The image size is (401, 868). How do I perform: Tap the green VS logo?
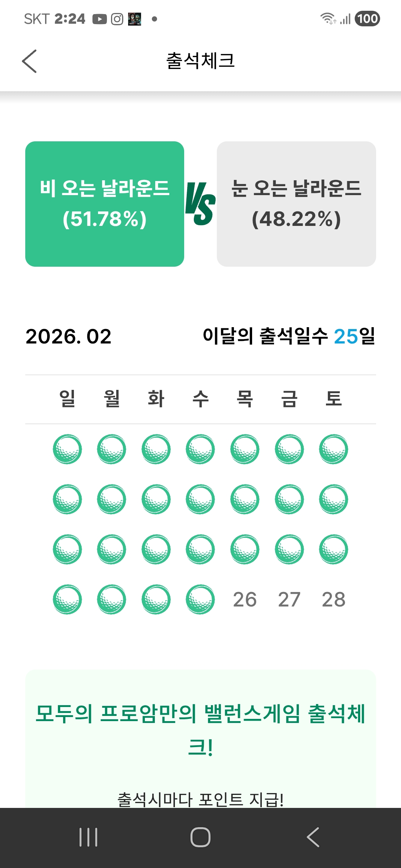pos(200,204)
